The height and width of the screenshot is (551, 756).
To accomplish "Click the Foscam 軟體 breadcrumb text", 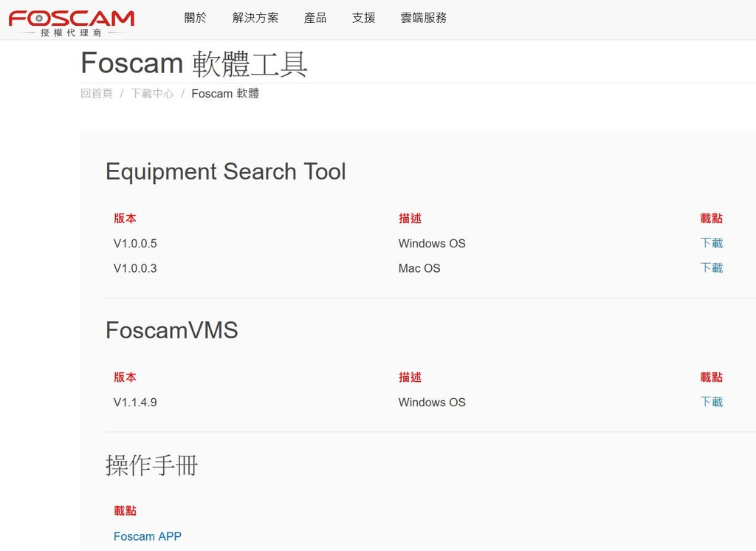I will (225, 93).
